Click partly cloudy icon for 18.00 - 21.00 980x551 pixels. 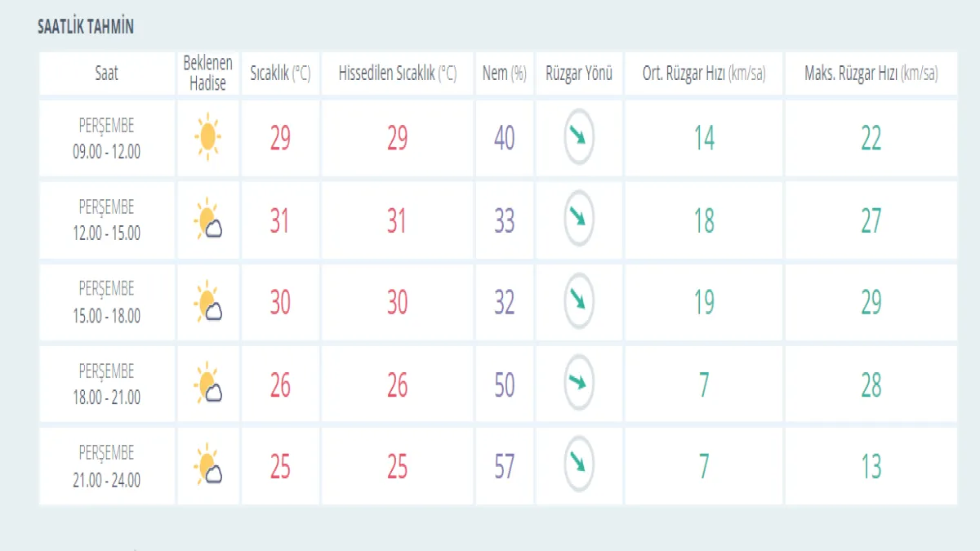(x=208, y=384)
